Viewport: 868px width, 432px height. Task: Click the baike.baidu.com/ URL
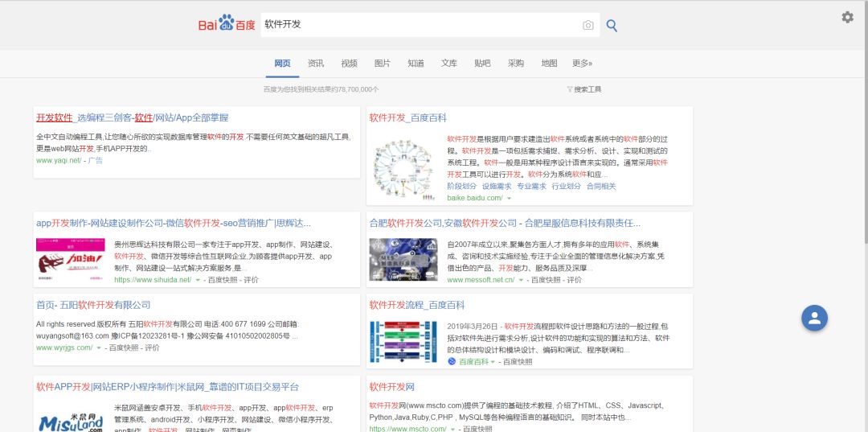(x=475, y=198)
